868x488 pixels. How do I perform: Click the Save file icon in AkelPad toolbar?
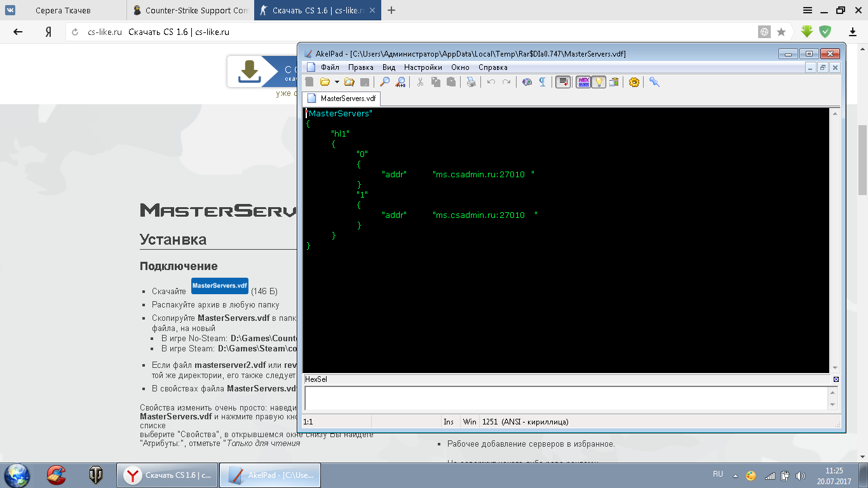coord(365,82)
